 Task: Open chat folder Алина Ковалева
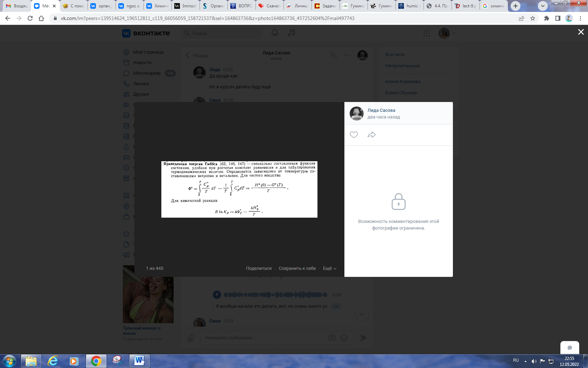[x=403, y=82]
